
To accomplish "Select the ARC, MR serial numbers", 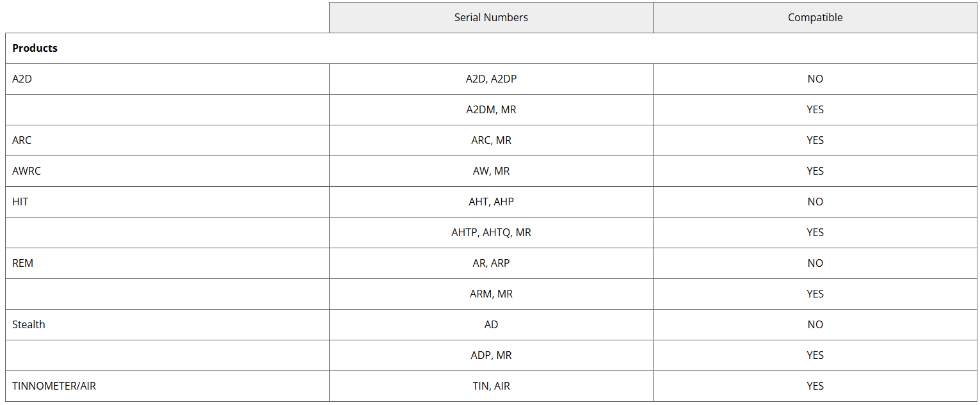I will tap(491, 141).
